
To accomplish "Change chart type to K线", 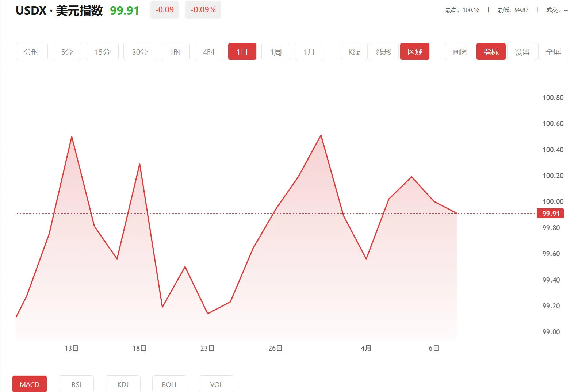I will click(x=354, y=52).
